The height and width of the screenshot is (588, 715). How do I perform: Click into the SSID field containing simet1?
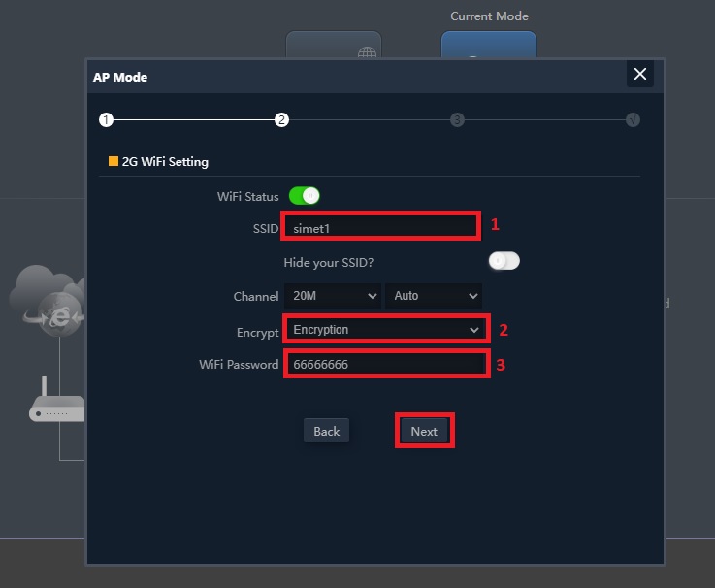coord(380,228)
